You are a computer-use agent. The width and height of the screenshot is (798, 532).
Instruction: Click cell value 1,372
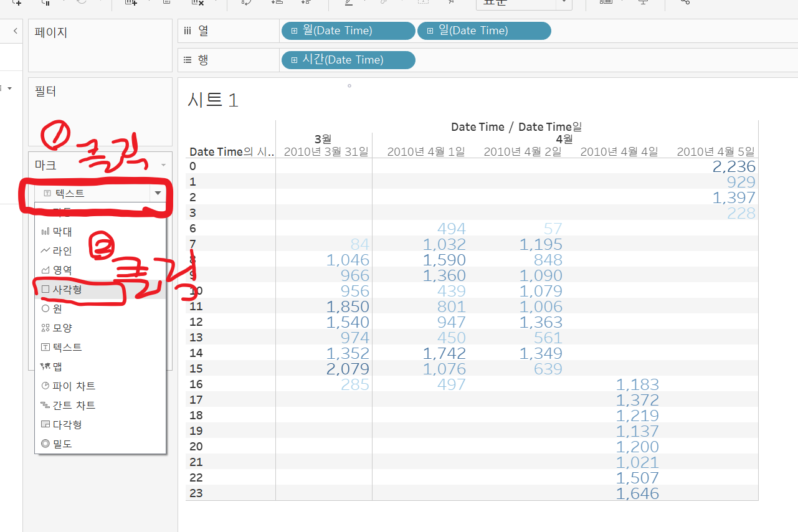(637, 400)
